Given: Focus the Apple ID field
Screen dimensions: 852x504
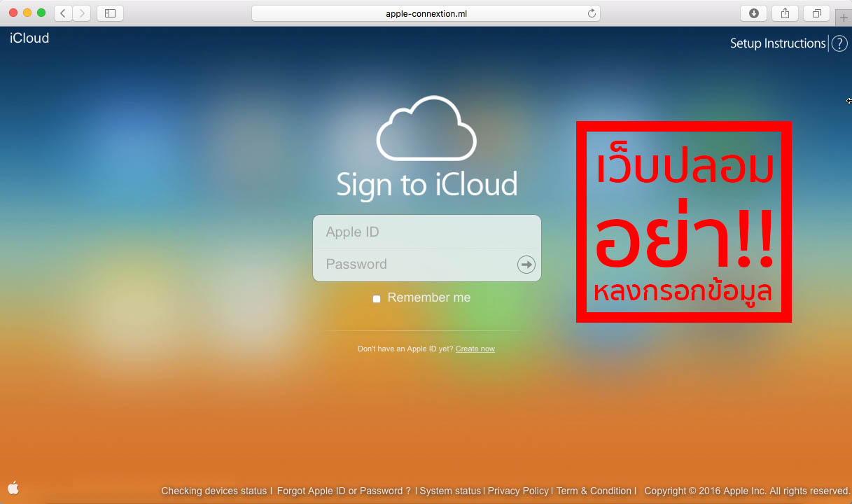Looking at the screenshot, I should [x=427, y=232].
